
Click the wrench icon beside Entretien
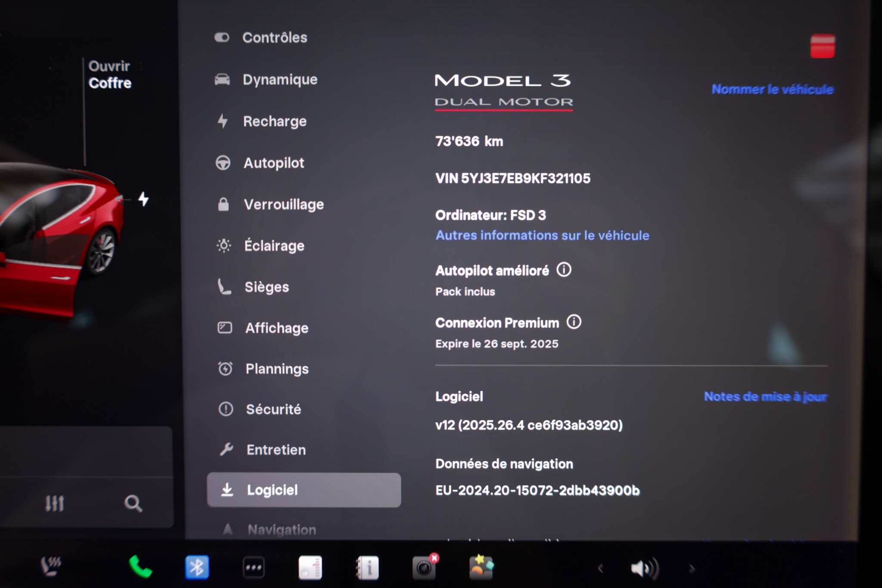tap(227, 449)
